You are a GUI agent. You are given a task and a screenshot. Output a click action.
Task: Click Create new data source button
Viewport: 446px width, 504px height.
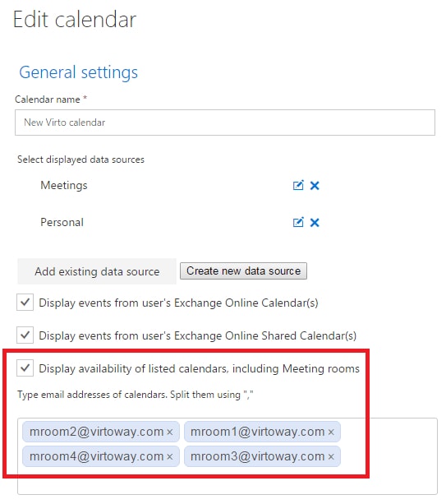243,271
